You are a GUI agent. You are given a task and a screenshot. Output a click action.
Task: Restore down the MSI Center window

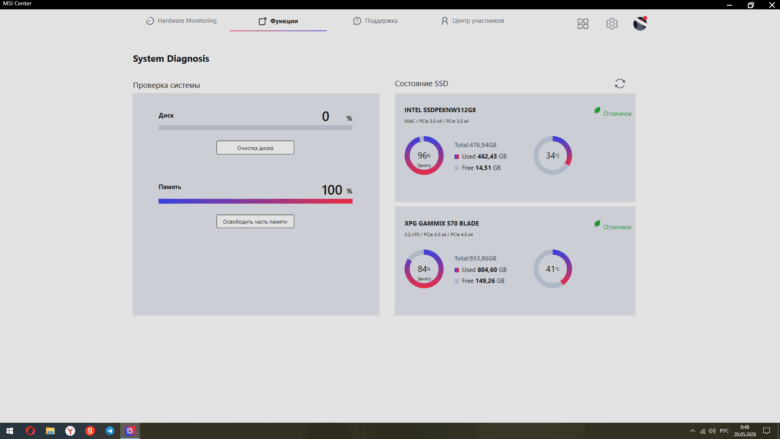(x=751, y=5)
